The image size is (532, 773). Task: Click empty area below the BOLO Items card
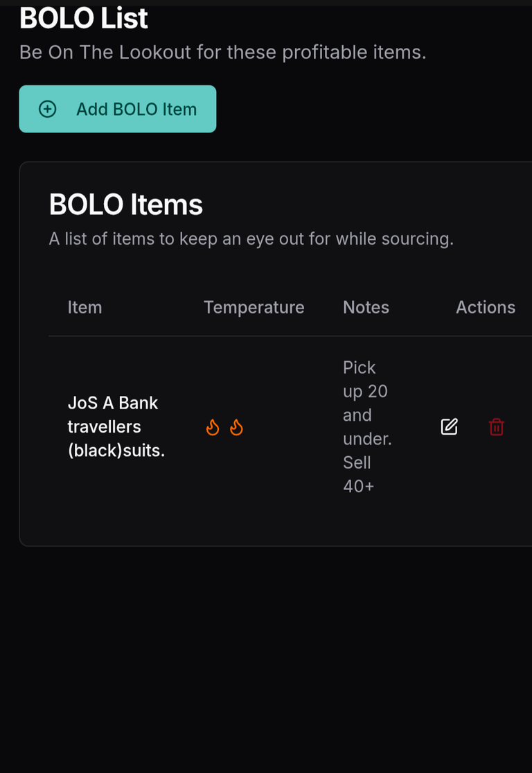tap(266, 656)
